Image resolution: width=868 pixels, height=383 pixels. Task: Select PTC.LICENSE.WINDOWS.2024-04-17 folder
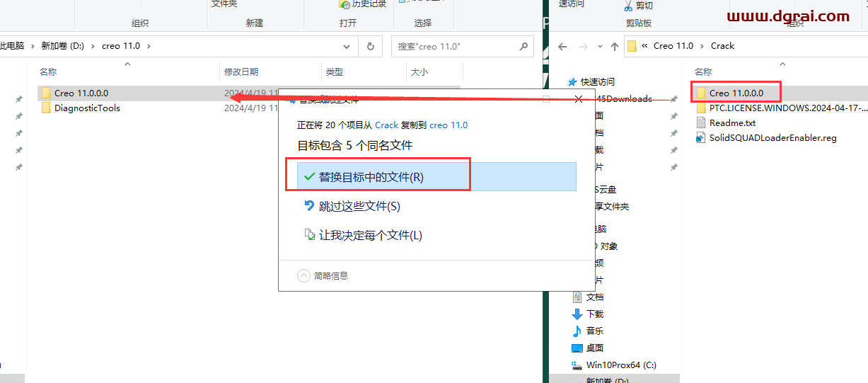781,108
